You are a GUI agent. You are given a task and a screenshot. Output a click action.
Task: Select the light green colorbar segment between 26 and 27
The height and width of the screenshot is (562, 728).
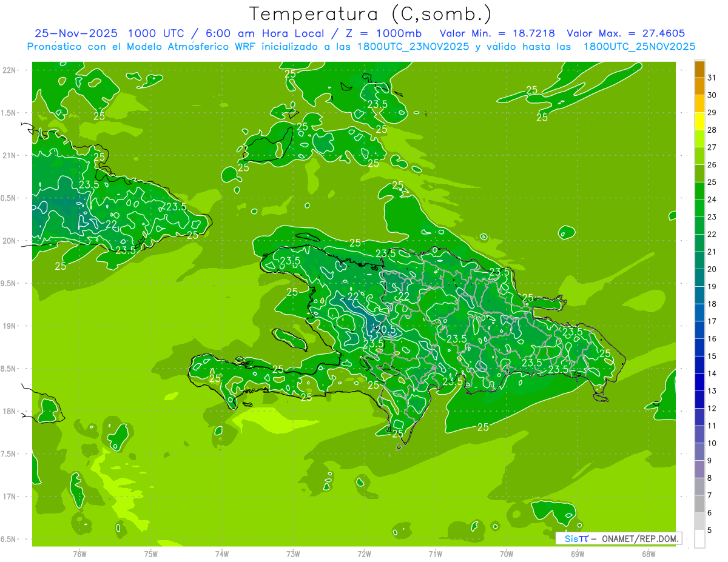699,156
